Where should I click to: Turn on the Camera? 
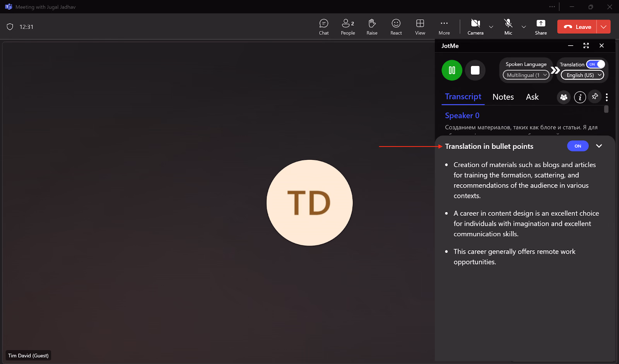click(x=475, y=27)
